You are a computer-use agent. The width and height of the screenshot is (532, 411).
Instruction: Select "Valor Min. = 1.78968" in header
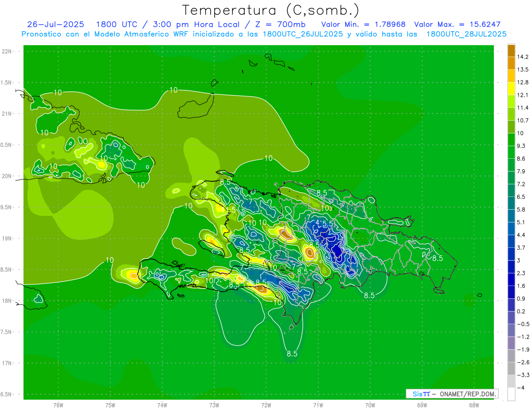pyautogui.click(x=363, y=24)
